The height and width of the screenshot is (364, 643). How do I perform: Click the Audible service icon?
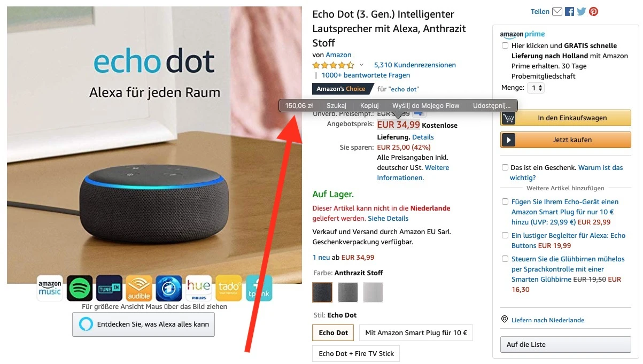(139, 288)
